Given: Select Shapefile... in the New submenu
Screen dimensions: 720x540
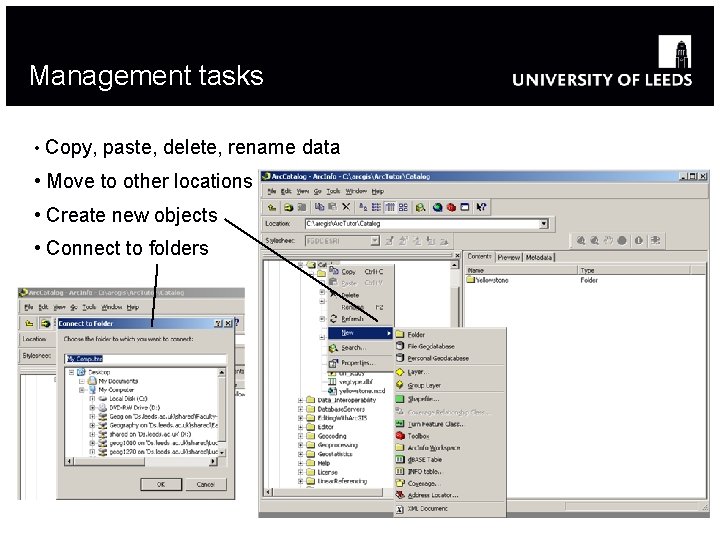Looking at the screenshot, I should pos(450,399).
